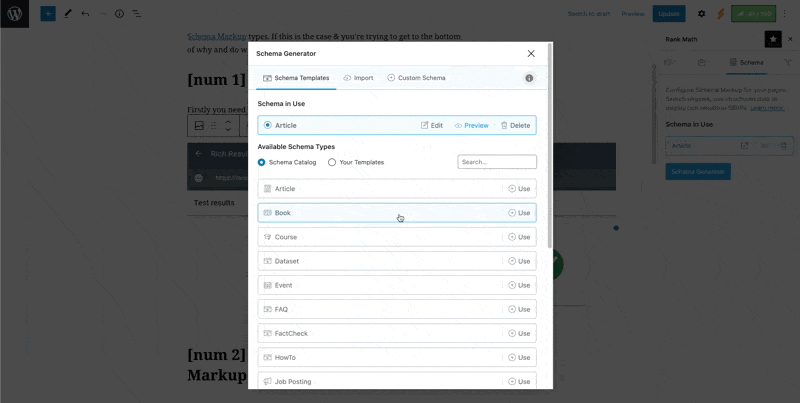
Task: Open the document Details info icon
Action: (x=119, y=14)
